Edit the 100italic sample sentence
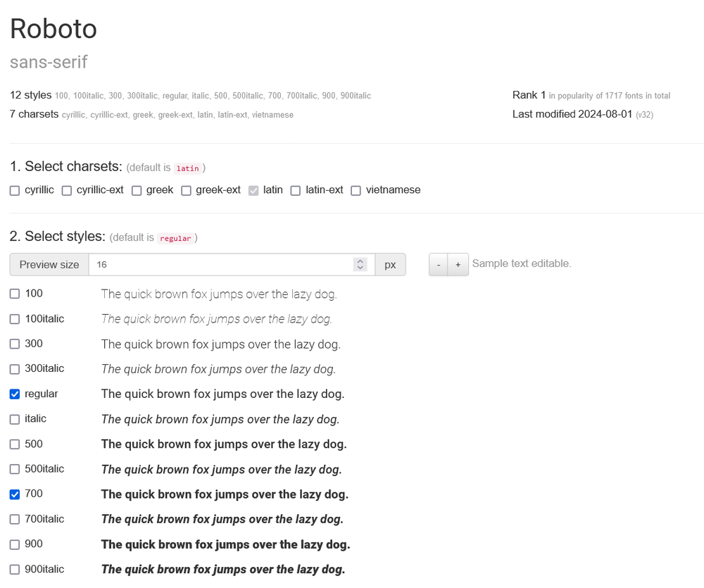 pyautogui.click(x=216, y=319)
